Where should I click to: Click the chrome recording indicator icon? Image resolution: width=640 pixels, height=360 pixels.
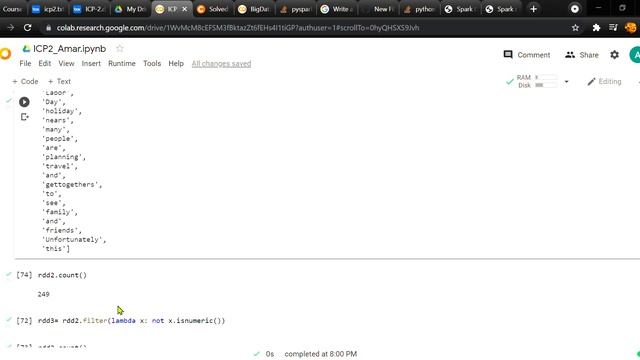pos(574,9)
